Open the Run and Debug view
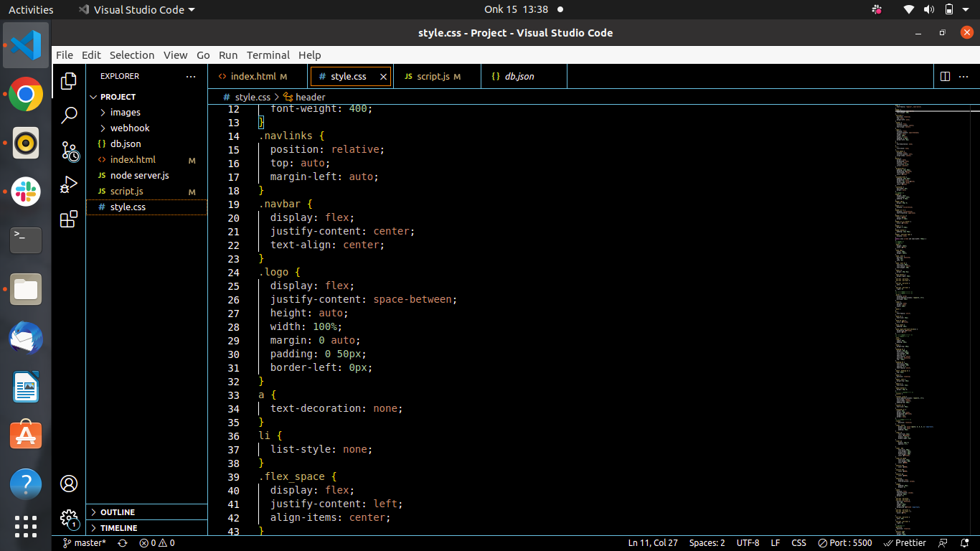The height and width of the screenshot is (551, 980). [69, 185]
